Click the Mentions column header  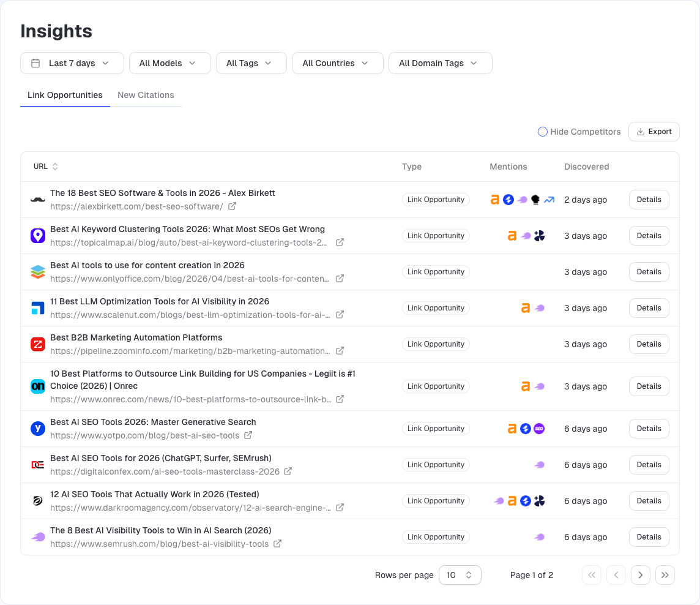coord(508,167)
